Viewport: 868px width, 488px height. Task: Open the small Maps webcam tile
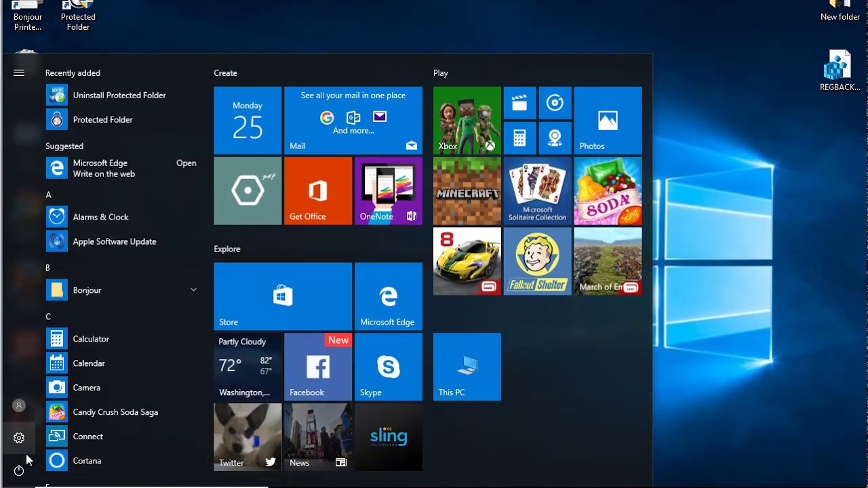tap(555, 138)
